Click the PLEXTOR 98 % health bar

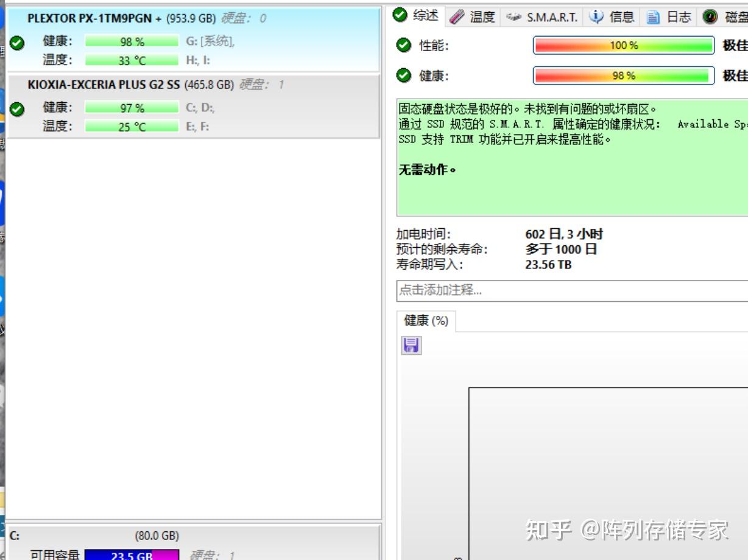tap(132, 41)
